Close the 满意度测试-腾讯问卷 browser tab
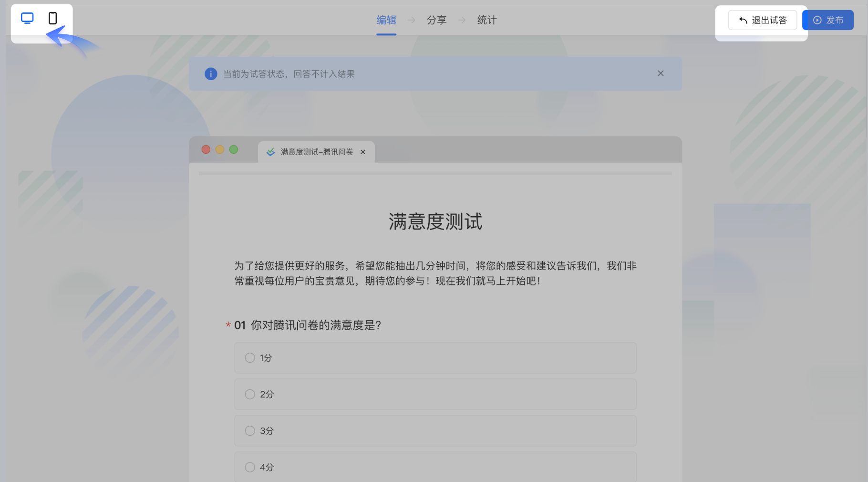This screenshot has height=482, width=868. [363, 152]
